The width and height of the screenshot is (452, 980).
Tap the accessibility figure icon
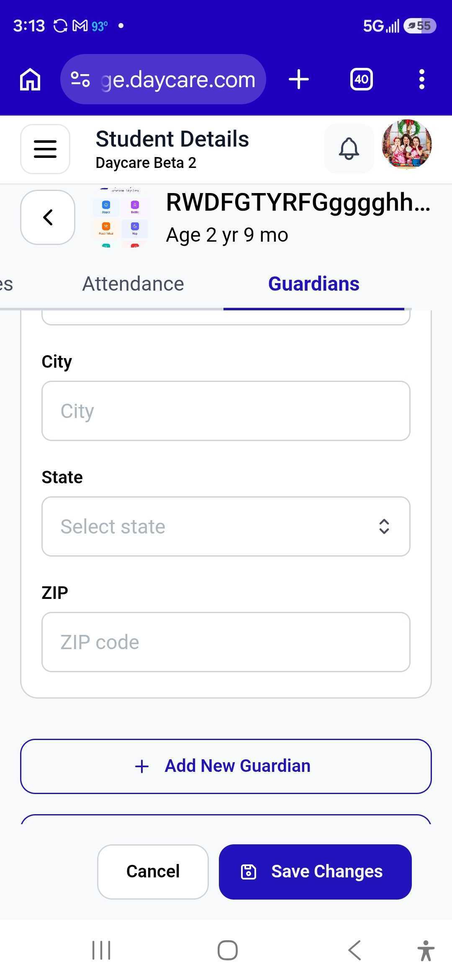click(x=426, y=950)
